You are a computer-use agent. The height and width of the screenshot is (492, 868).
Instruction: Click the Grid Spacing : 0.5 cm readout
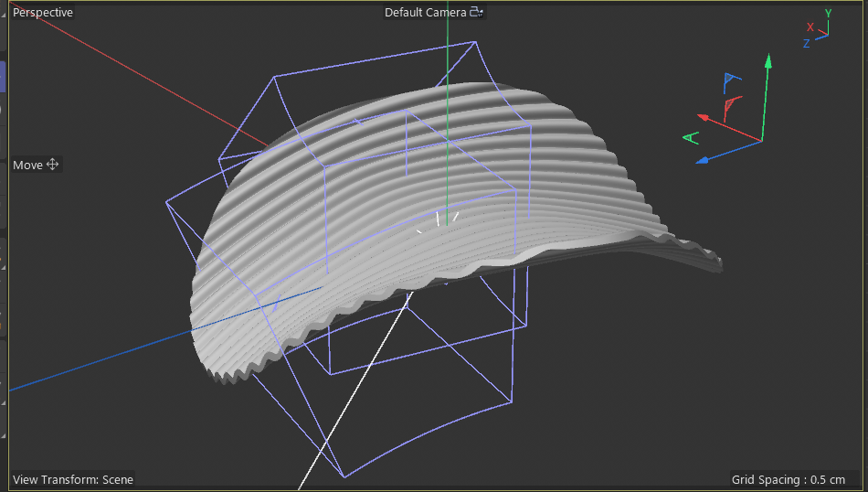[x=789, y=479]
